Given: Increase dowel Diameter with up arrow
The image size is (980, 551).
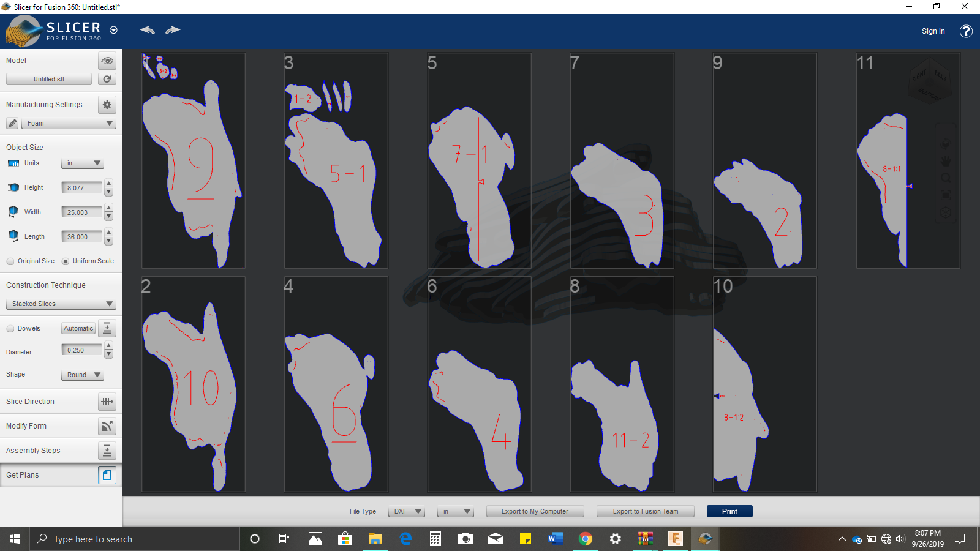Looking at the screenshot, I should 108,346.
